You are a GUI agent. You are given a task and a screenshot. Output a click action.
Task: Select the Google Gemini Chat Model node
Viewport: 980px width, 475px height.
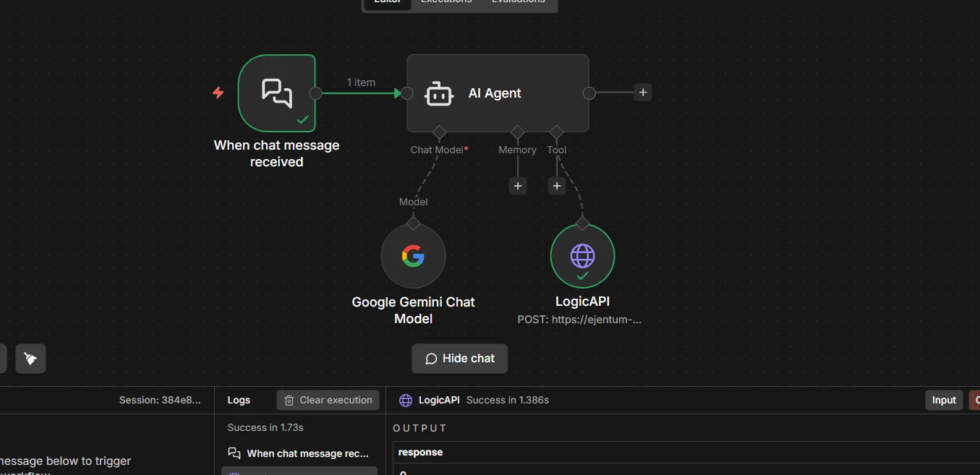[413, 256]
